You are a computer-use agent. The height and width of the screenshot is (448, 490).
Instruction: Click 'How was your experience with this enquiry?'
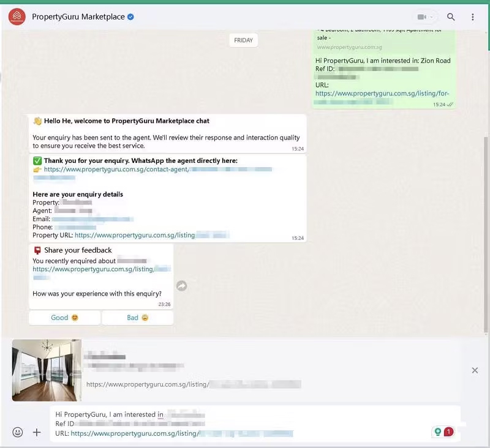click(97, 293)
